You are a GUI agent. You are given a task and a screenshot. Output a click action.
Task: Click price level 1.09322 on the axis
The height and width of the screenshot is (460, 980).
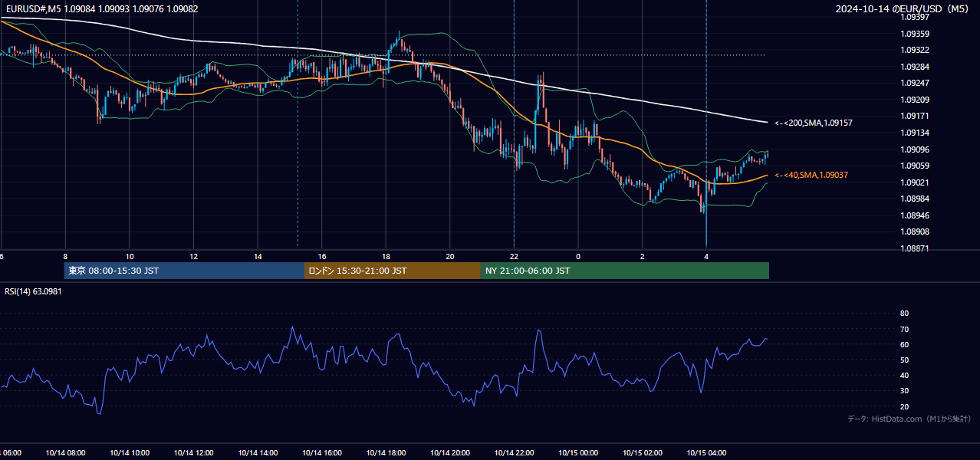coord(915,50)
